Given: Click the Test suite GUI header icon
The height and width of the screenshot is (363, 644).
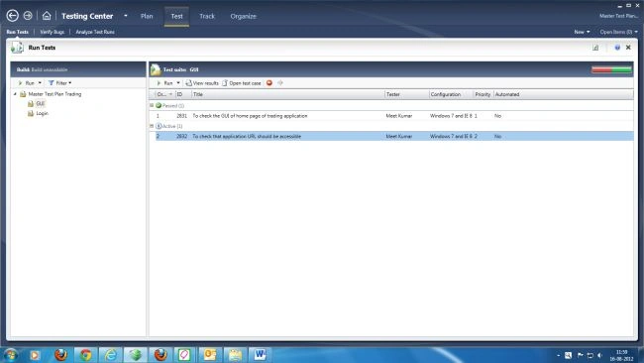Looking at the screenshot, I should click(156, 69).
